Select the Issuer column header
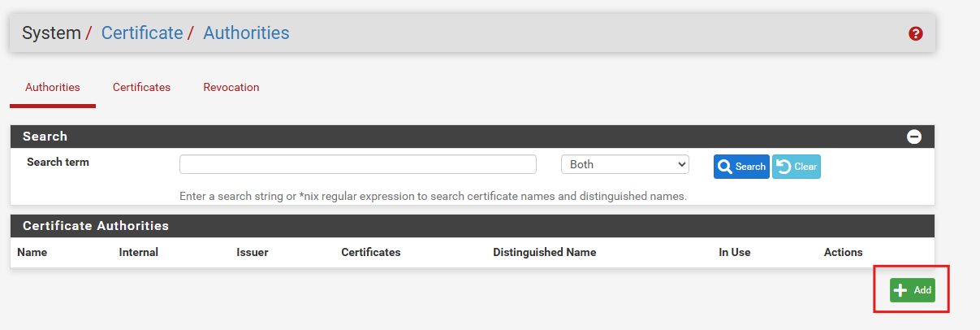Screen dimensions: 980x330 (x=253, y=253)
